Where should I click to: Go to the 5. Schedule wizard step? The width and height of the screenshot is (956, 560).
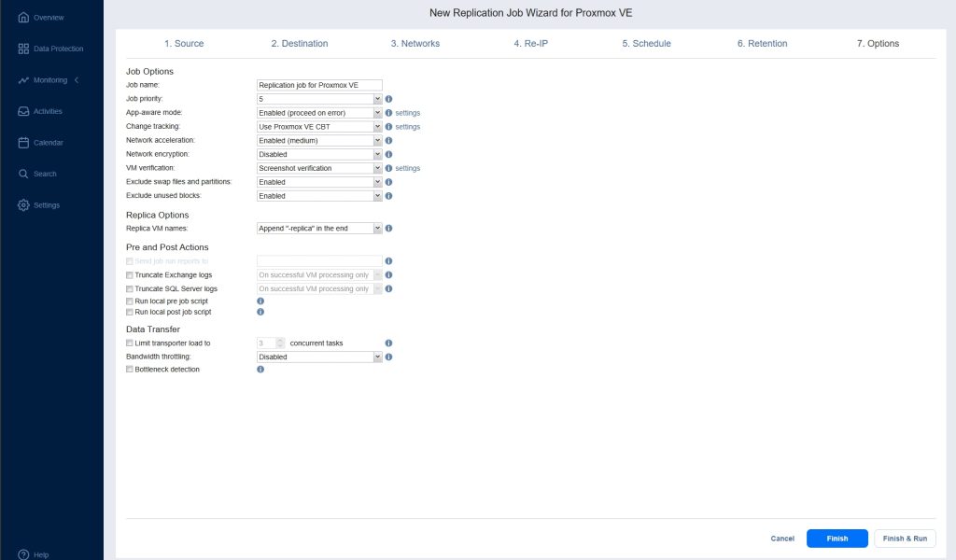pos(646,44)
